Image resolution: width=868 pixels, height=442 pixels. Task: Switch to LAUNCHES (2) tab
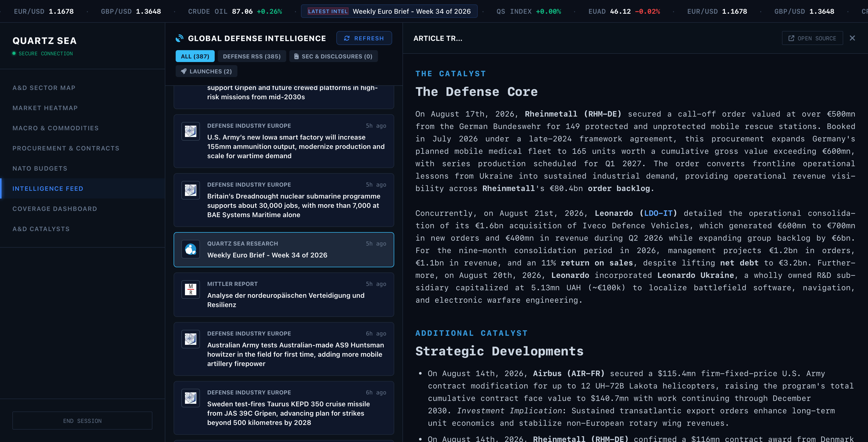[x=206, y=71]
